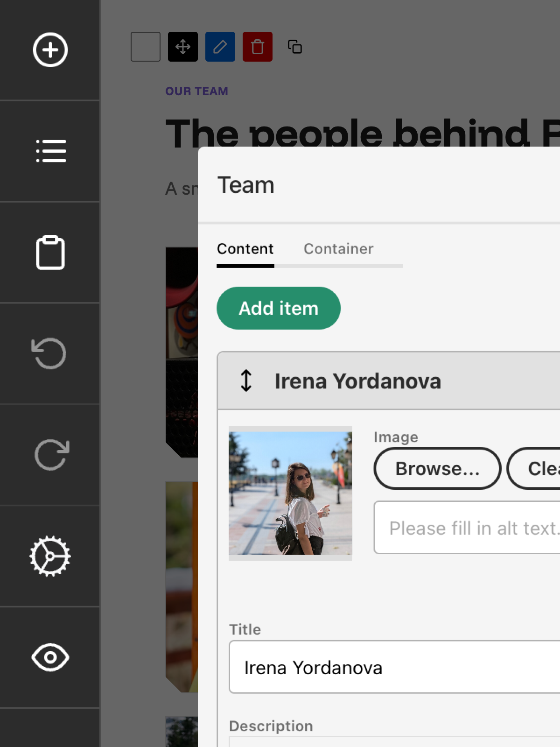The image size is (560, 747).
Task: Click the duplicate copy icon
Action: coord(295,47)
